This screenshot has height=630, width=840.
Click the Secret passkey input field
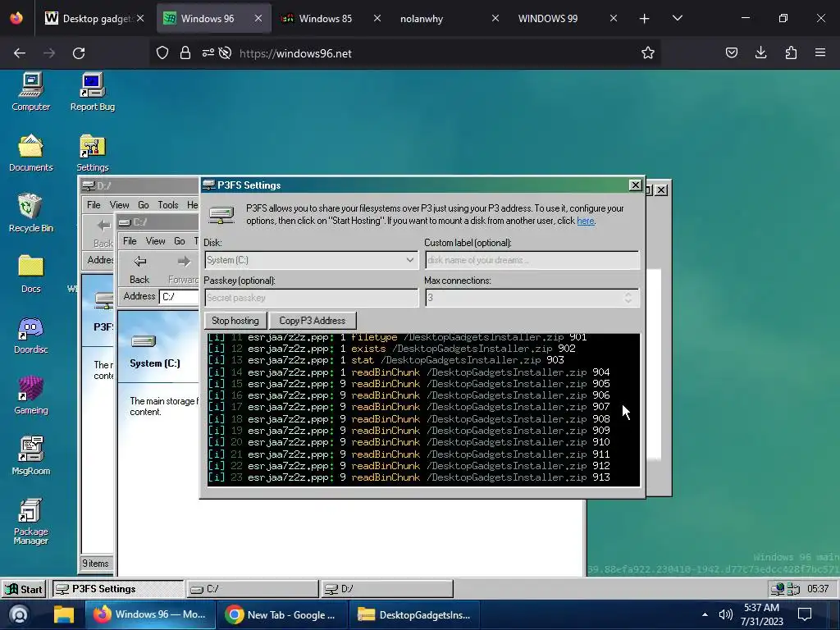[x=311, y=297]
